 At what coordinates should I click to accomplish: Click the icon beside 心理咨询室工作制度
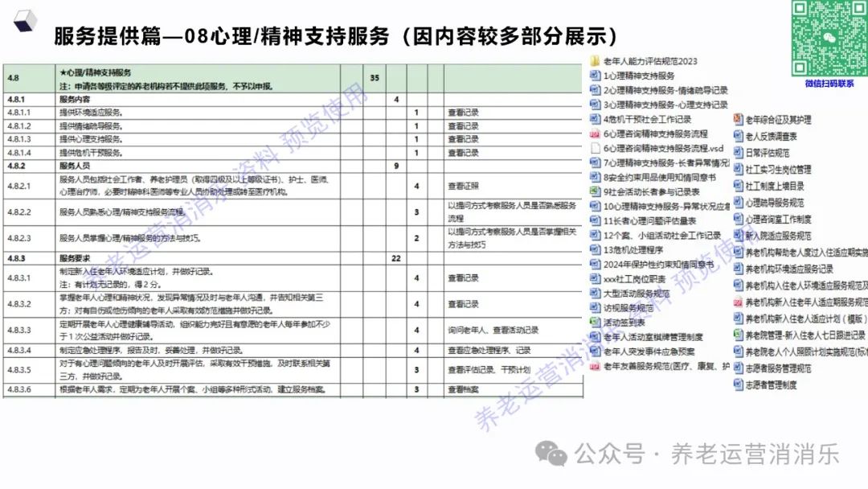click(x=738, y=219)
